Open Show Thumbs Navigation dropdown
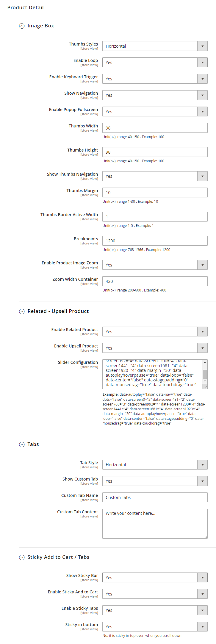Screen dimensions: 216x644 point(155,176)
